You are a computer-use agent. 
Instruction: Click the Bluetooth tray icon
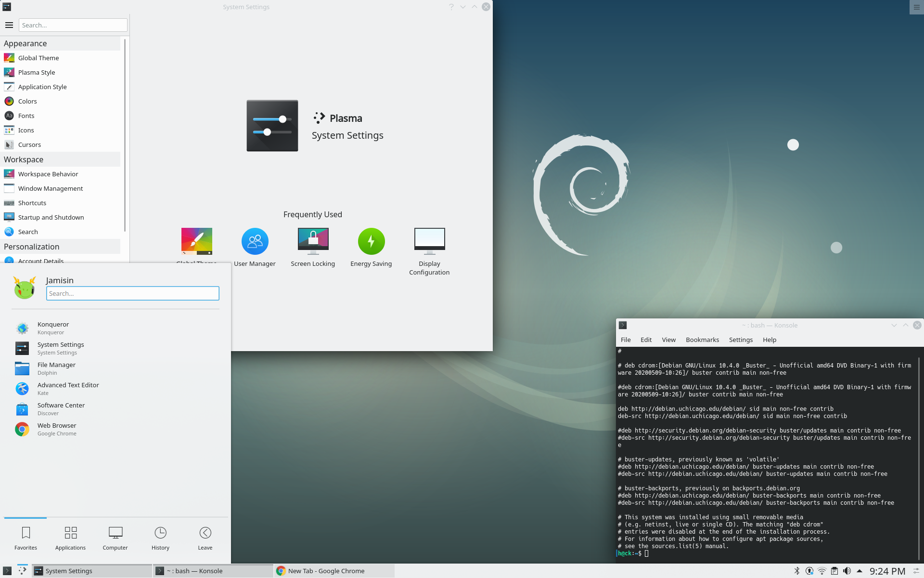797,571
